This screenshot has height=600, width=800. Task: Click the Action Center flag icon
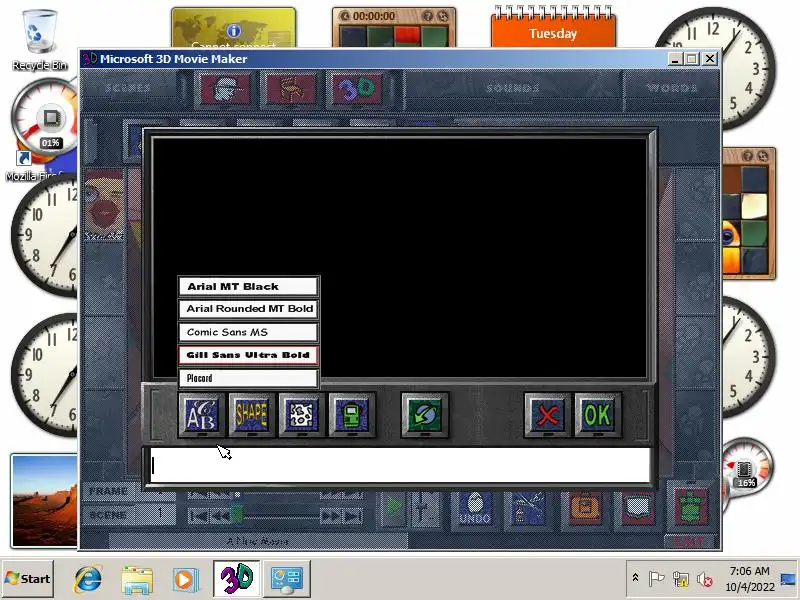[656, 579]
